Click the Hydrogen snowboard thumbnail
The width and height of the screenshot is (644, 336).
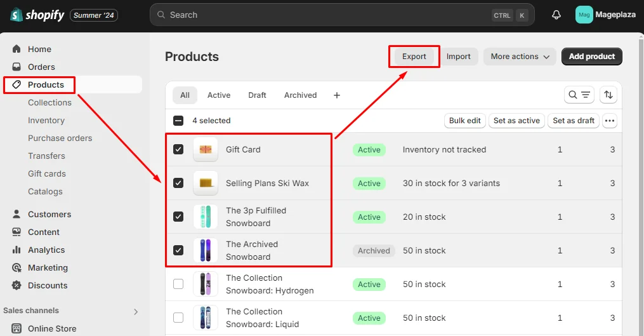(x=206, y=284)
